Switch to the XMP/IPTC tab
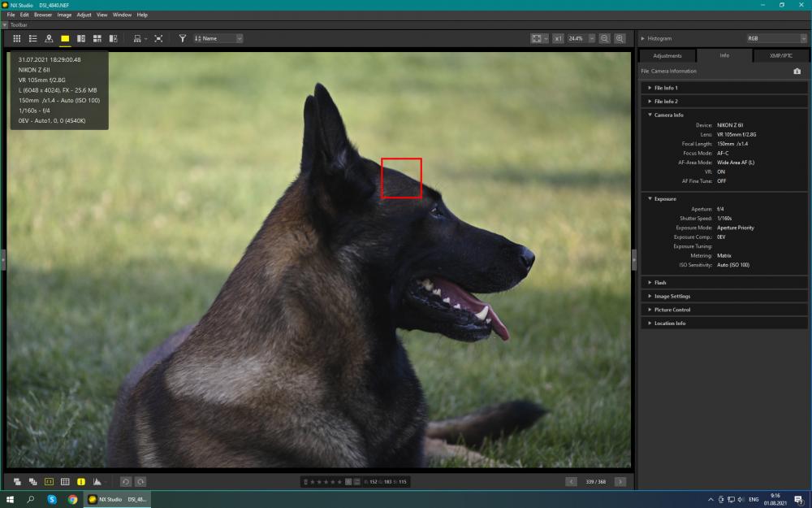This screenshot has width=812, height=508. click(780, 55)
